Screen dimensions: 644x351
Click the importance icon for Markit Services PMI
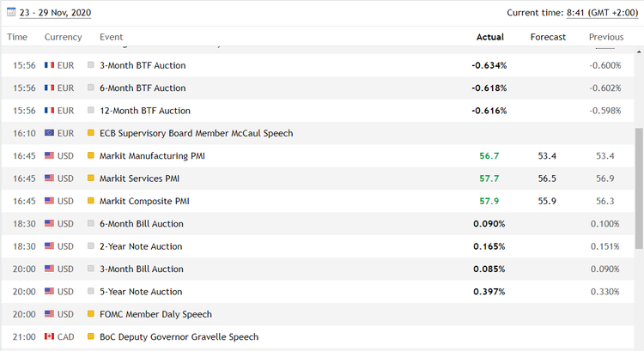[91, 179]
